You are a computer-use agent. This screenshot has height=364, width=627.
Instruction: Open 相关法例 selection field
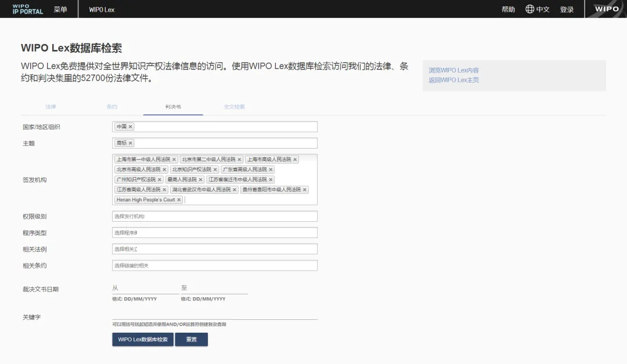point(215,249)
